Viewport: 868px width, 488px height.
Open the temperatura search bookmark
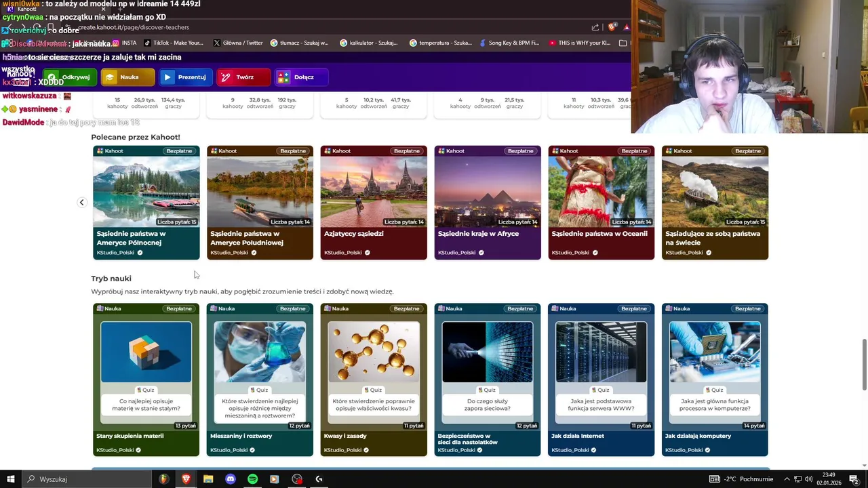pos(441,43)
